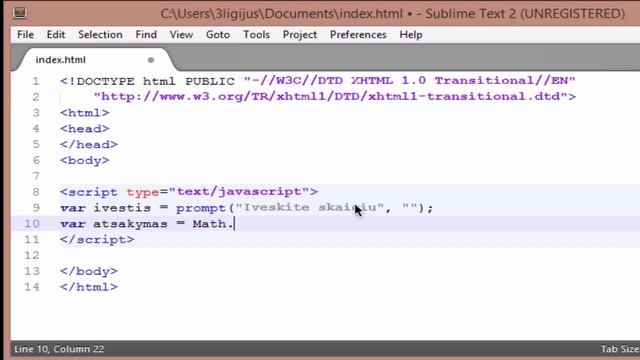Click the <script> opening tag name
The width and height of the screenshot is (640, 360).
coord(93,192)
